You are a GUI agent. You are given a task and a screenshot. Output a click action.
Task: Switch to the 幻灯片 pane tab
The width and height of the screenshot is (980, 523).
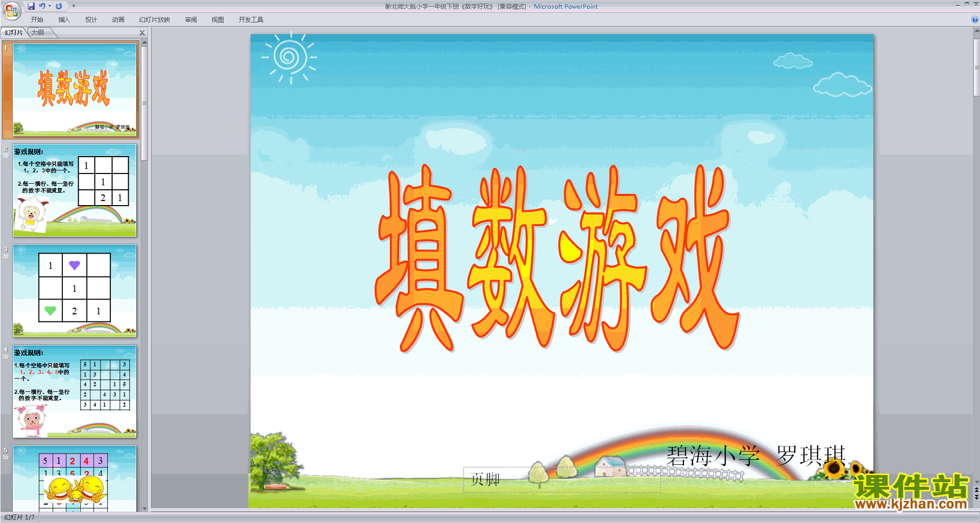(14, 33)
